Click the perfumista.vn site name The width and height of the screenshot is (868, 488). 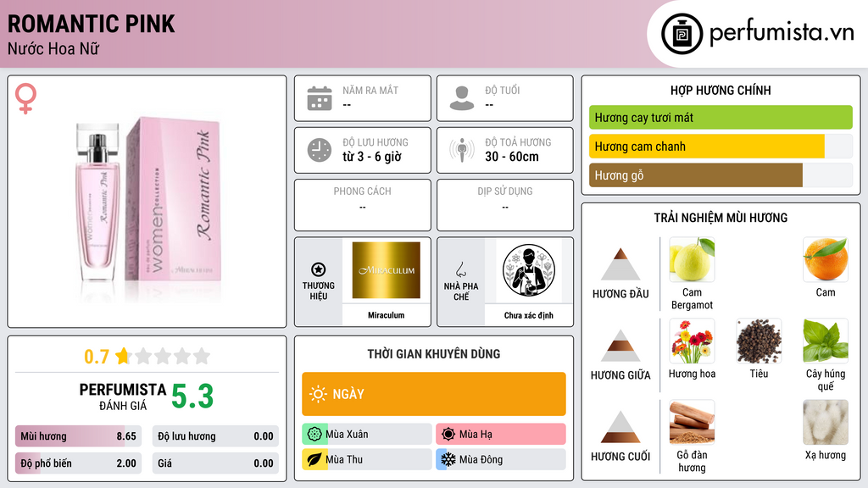[x=782, y=33]
